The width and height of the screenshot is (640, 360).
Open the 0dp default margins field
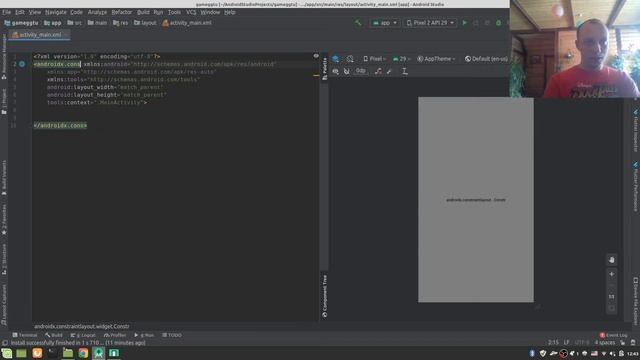[x=360, y=71]
